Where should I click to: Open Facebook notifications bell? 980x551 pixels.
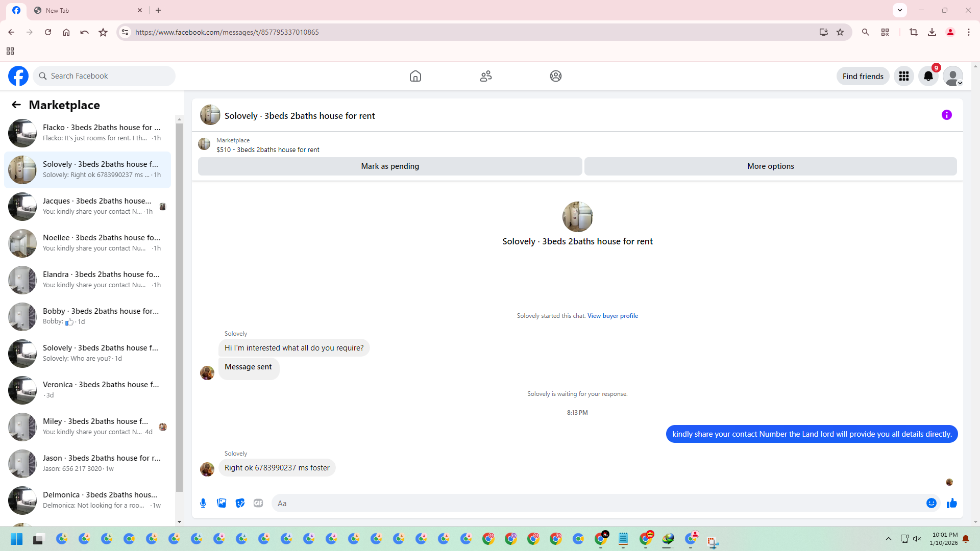[928, 76]
